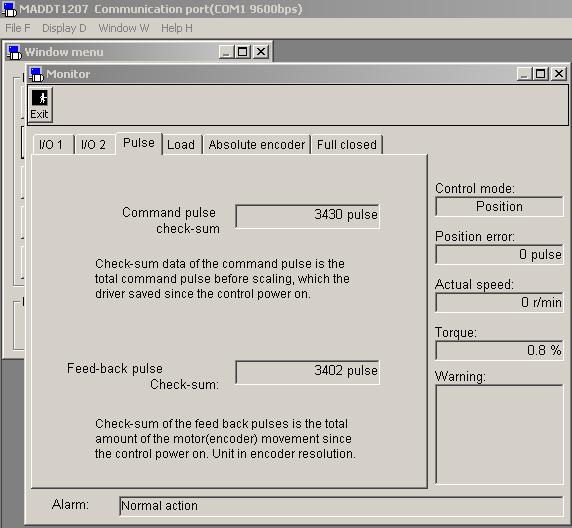Open the File menu

click(x=18, y=28)
